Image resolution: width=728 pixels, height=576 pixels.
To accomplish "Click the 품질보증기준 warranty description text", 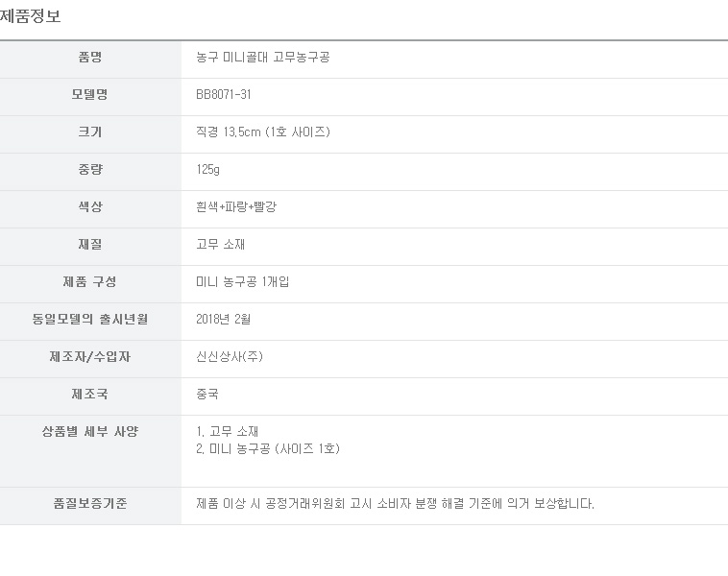I will tap(395, 504).
